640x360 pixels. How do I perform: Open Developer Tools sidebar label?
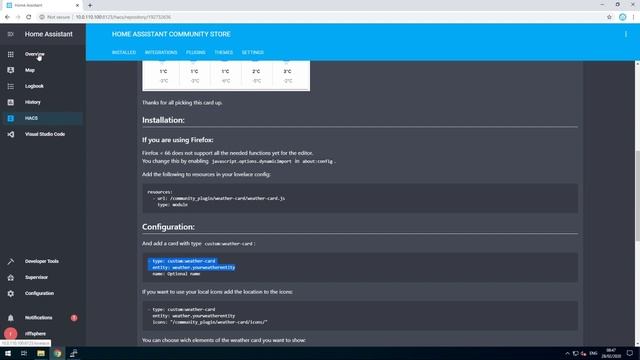pyautogui.click(x=42, y=261)
